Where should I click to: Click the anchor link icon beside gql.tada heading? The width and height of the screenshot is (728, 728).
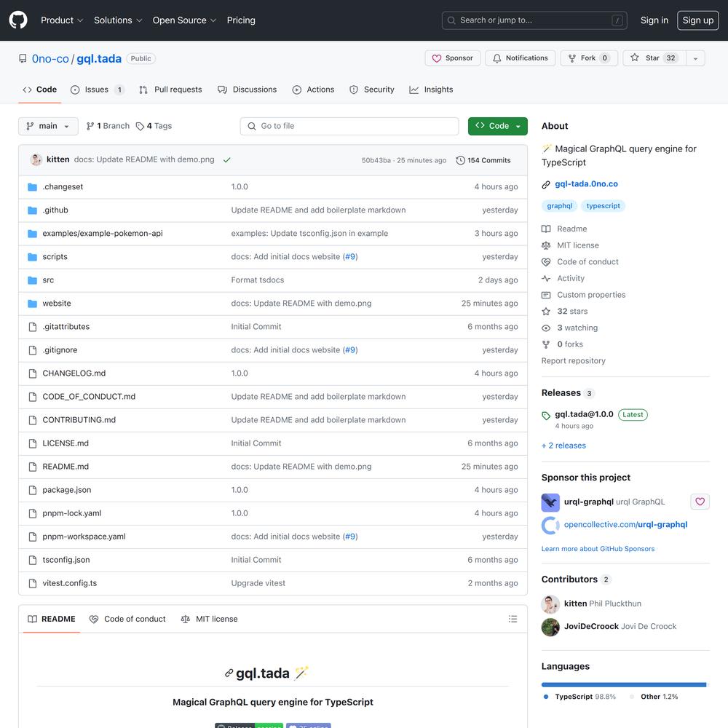coord(229,673)
